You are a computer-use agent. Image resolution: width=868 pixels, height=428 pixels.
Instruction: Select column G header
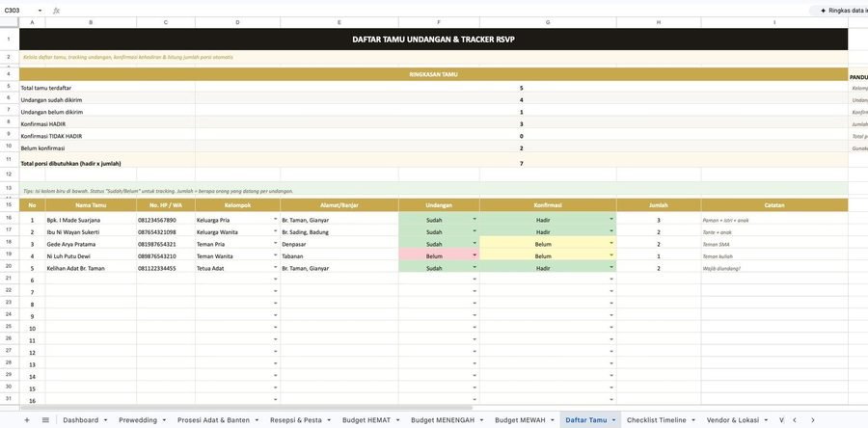(548, 22)
